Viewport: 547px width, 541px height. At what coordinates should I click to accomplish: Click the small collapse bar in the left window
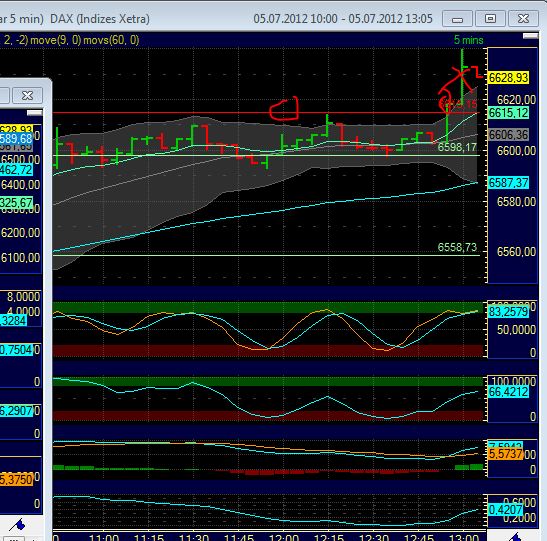[35, 112]
